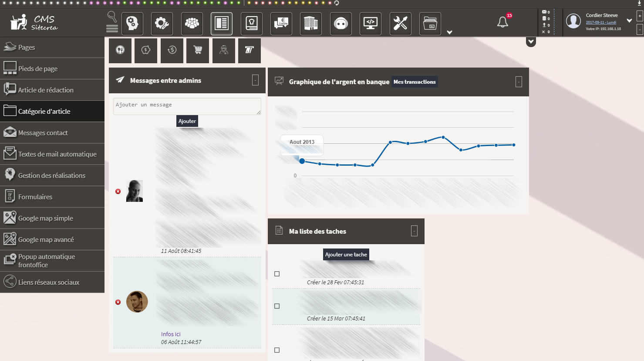Expand the user menu next to Cordier Steeve
The image size is (644, 361).
coord(629,20)
